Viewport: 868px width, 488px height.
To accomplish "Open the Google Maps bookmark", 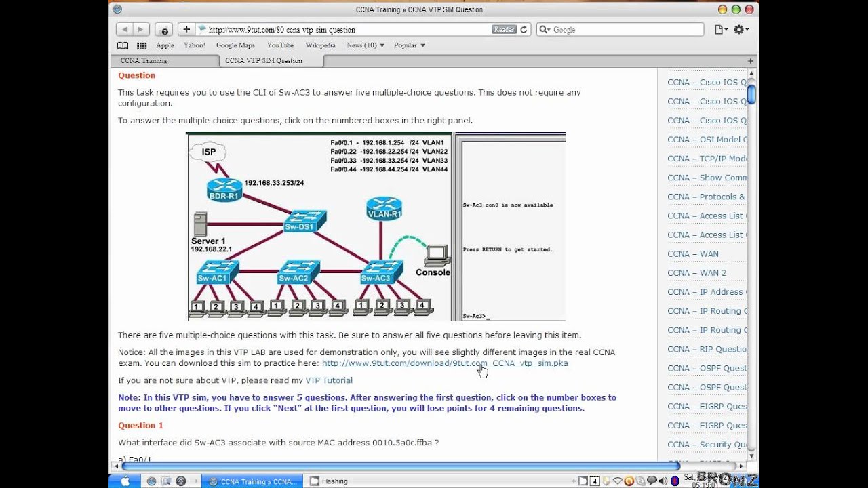I will tap(235, 45).
